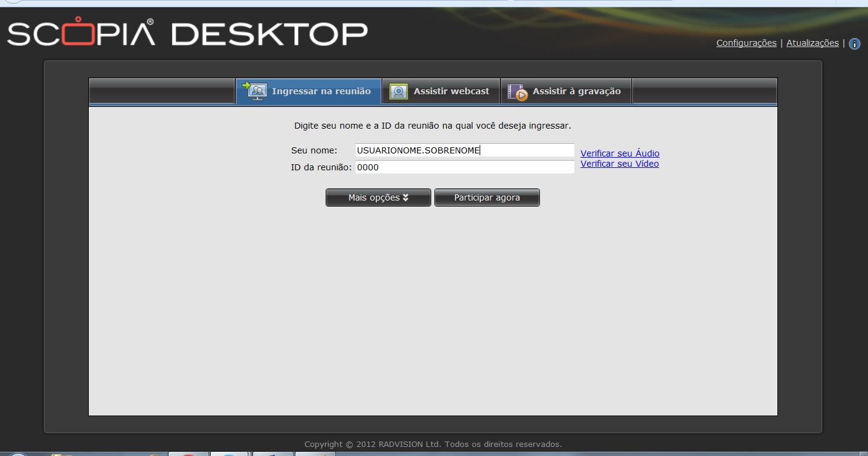Click the Seu nome label text
Screen dimensions: 868x456
coord(314,150)
